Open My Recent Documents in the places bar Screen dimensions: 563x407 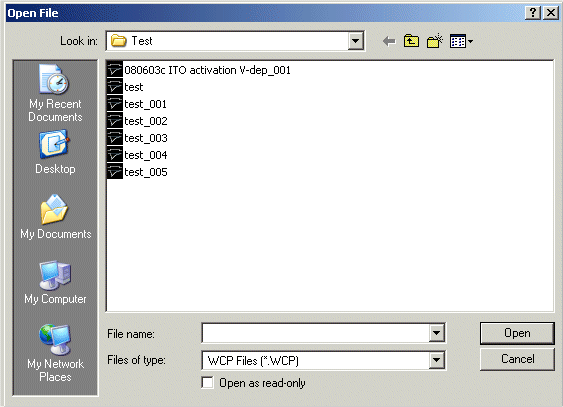[55, 94]
